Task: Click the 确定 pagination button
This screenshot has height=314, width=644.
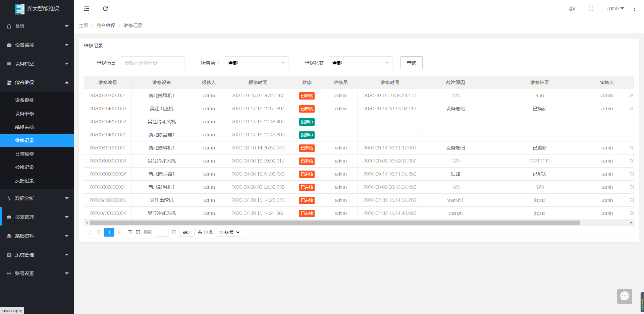Action: pyautogui.click(x=187, y=232)
